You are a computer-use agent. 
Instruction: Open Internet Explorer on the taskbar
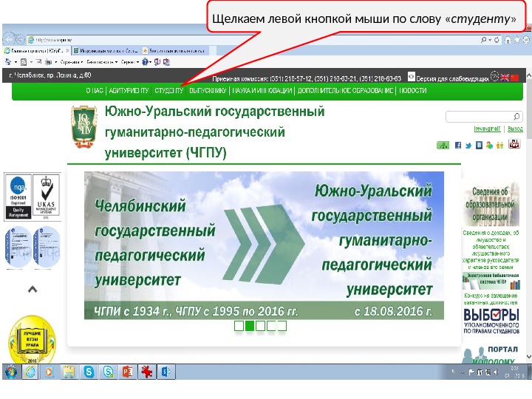point(30,372)
